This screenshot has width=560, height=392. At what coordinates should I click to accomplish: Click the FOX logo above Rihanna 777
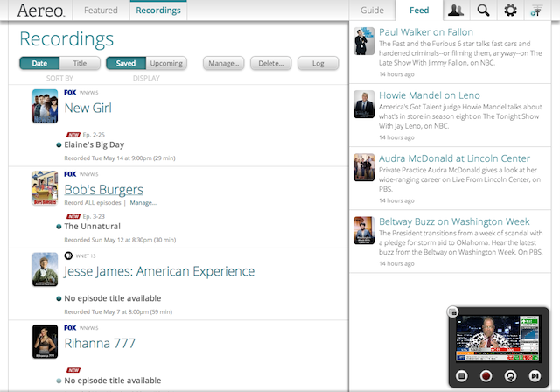70,328
